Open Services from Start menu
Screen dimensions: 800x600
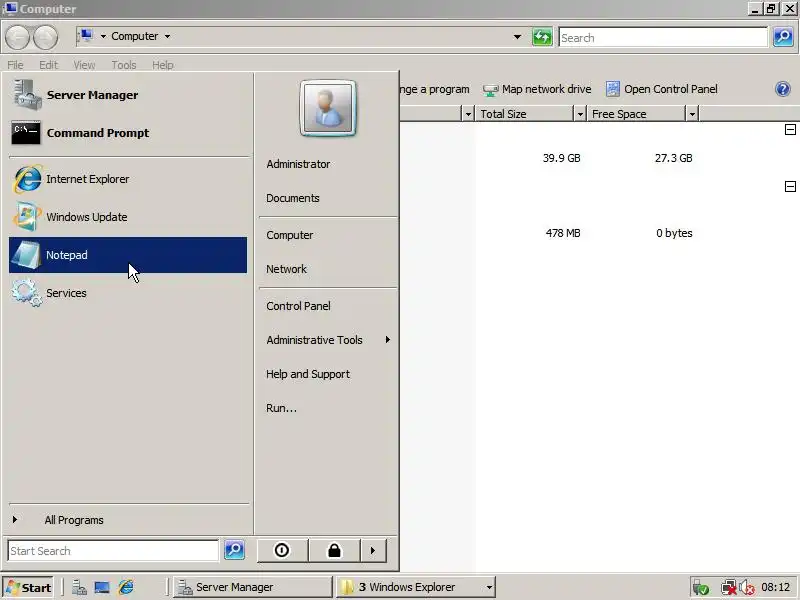pos(128,293)
